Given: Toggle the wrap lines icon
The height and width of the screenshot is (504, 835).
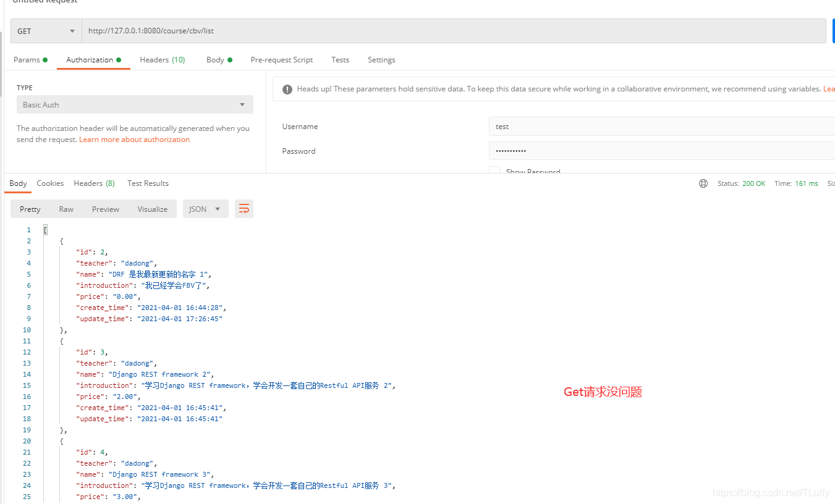Looking at the screenshot, I should [x=244, y=209].
